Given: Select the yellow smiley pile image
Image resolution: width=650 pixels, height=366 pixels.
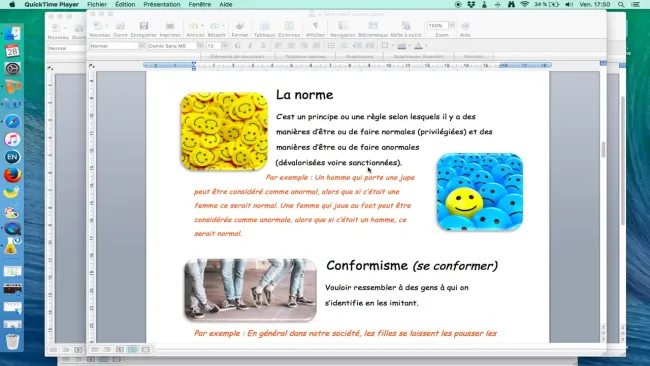Looking at the screenshot, I should (224, 131).
